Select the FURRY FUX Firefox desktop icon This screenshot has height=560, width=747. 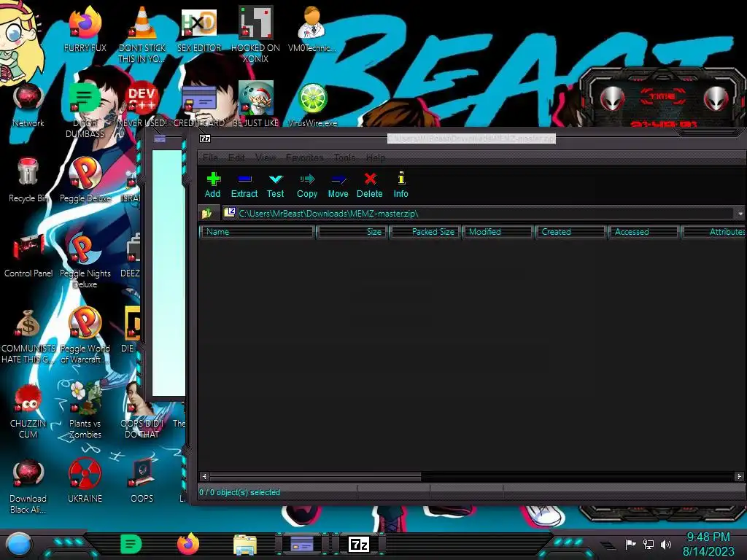click(x=85, y=29)
